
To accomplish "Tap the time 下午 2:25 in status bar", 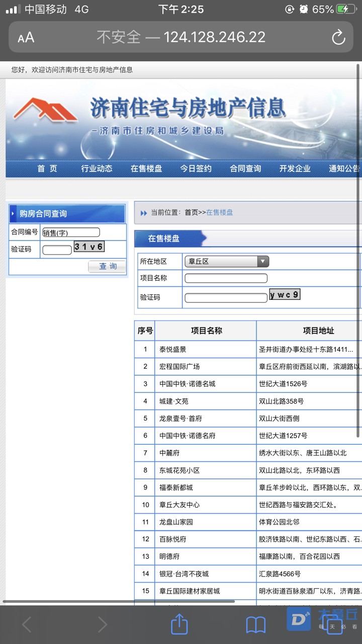I will [x=181, y=9].
